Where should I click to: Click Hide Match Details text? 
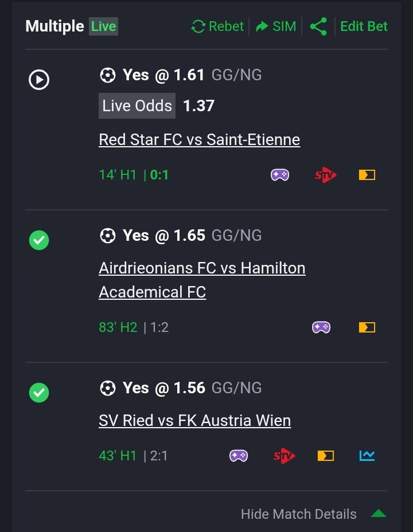[x=299, y=514]
